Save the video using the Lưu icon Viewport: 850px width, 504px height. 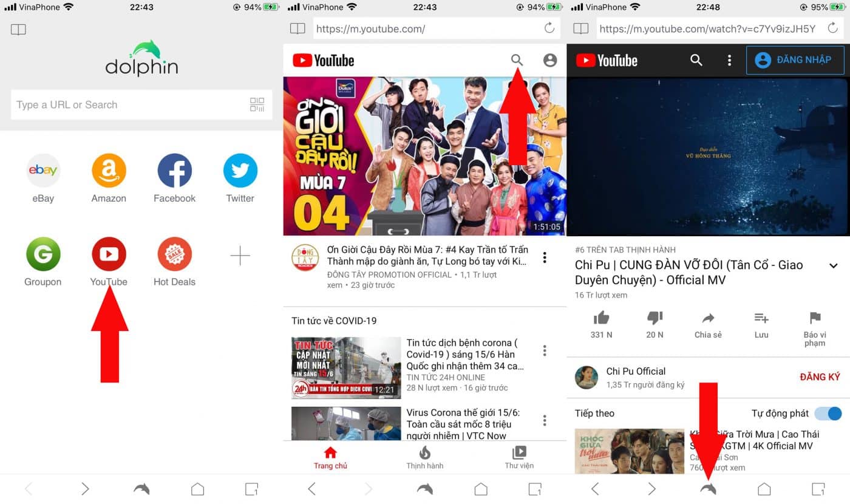point(761,322)
